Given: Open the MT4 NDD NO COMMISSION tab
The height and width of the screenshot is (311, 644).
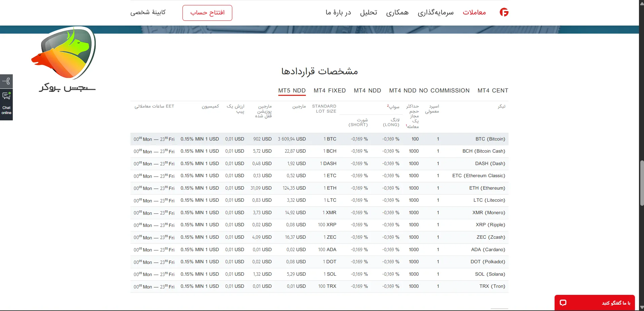Looking at the screenshot, I should click(429, 90).
